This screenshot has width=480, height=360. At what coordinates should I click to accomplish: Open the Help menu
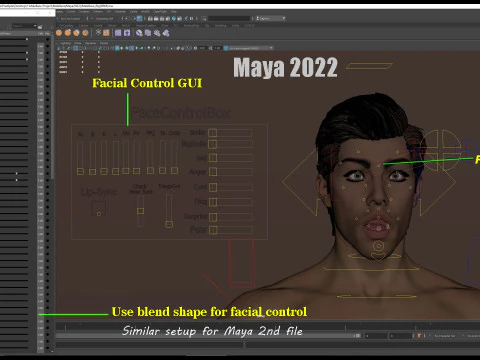point(174,12)
